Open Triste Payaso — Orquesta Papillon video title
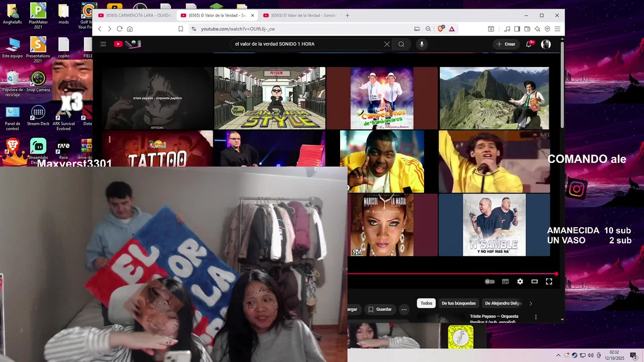The image size is (644, 362). click(x=494, y=319)
